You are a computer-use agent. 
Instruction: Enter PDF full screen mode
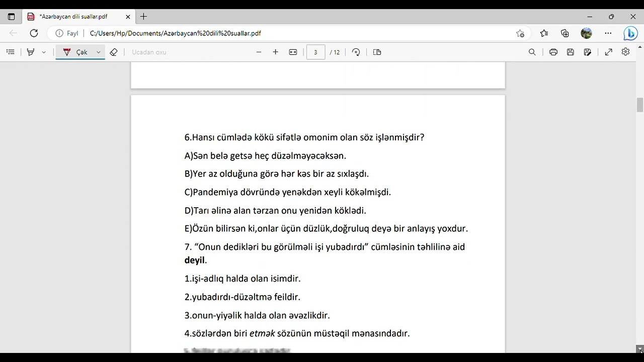pyautogui.click(x=609, y=52)
